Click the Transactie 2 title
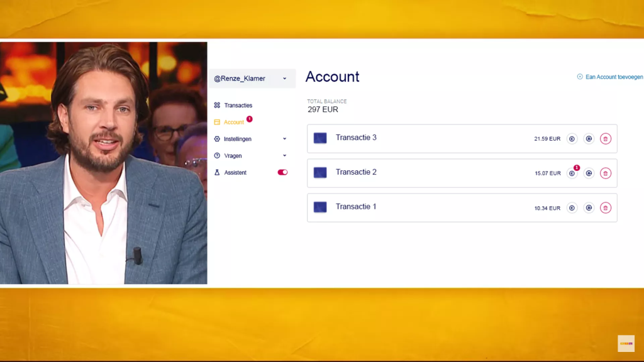This screenshot has height=362, width=644. 356,172
